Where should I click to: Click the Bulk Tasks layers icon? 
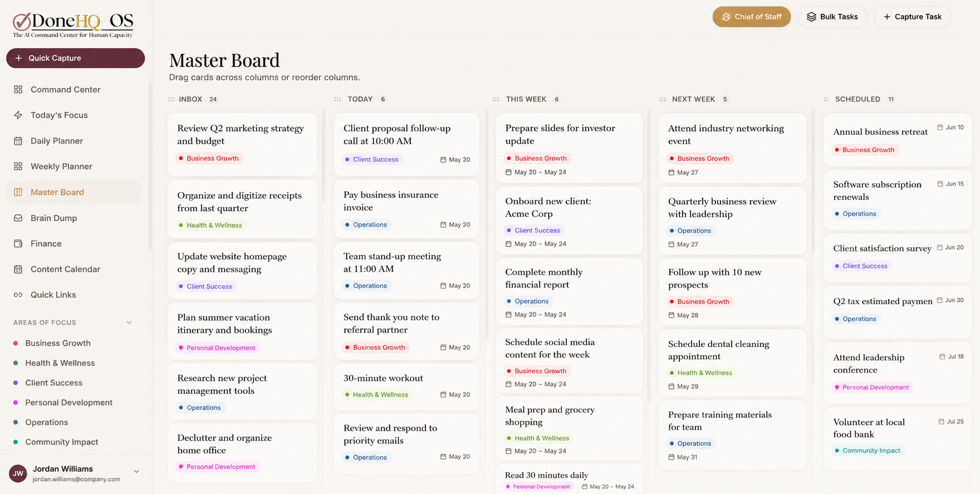[x=811, y=17]
